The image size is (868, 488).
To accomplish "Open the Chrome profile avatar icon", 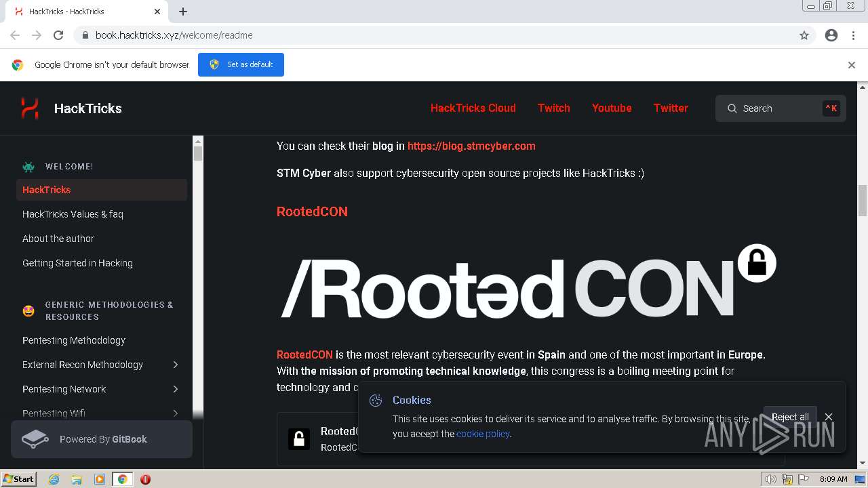I will (x=831, y=35).
